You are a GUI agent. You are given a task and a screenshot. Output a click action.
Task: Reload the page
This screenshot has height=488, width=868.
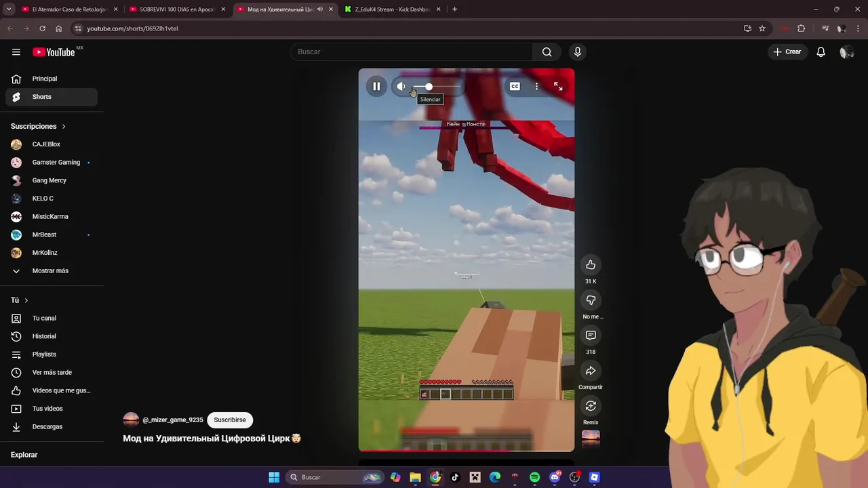click(42, 28)
